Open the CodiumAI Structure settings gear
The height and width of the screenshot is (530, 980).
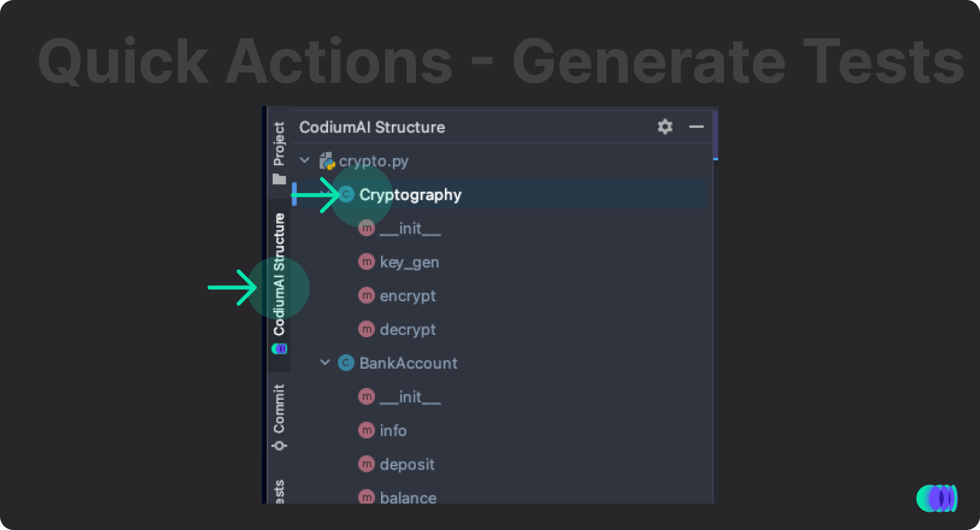point(665,127)
